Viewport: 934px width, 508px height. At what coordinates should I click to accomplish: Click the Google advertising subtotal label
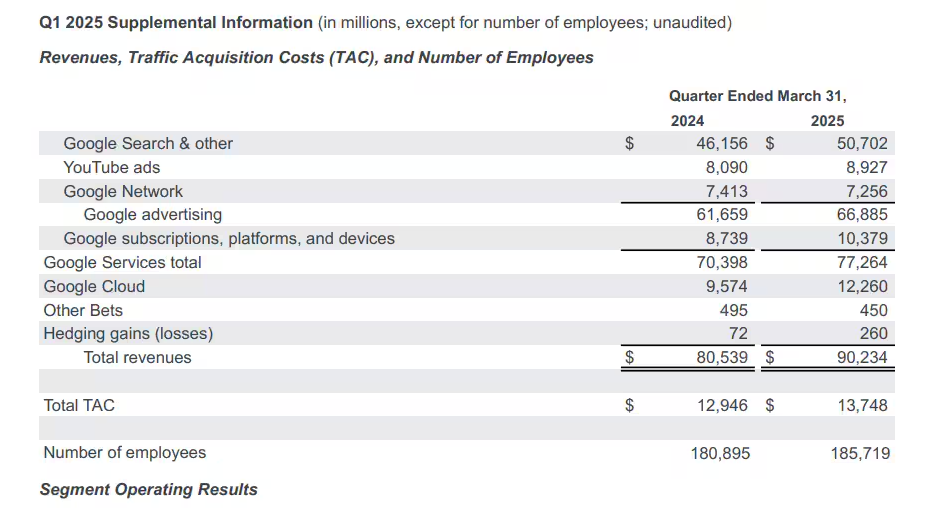(x=153, y=214)
